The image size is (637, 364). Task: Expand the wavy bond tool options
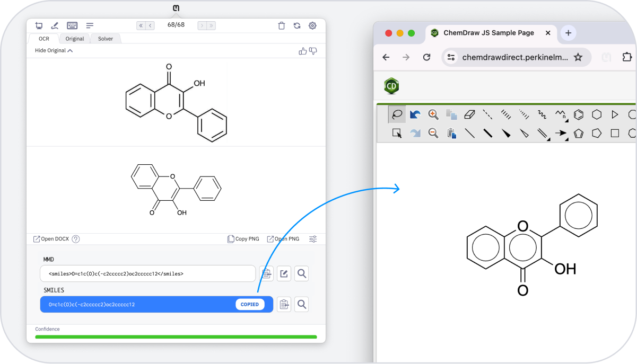tap(541, 114)
